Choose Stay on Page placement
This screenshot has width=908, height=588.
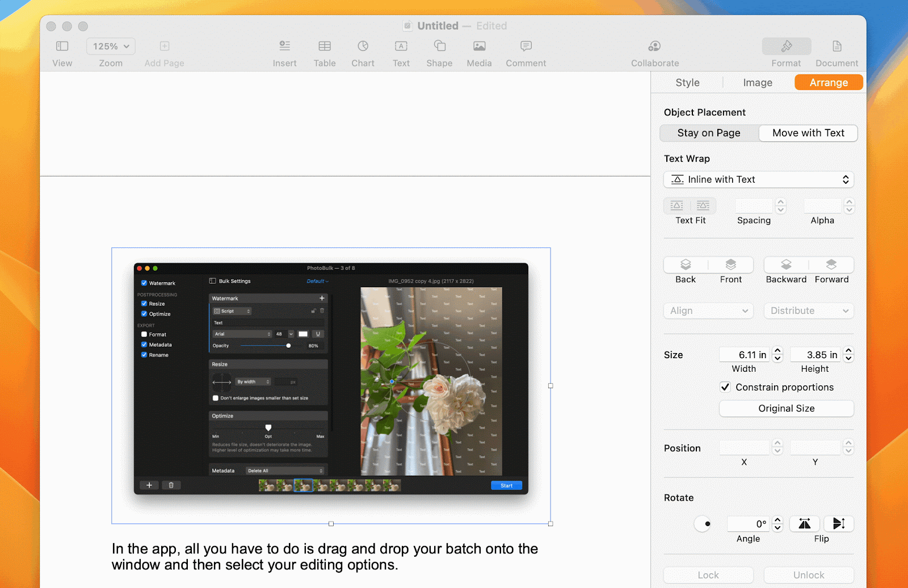point(709,133)
